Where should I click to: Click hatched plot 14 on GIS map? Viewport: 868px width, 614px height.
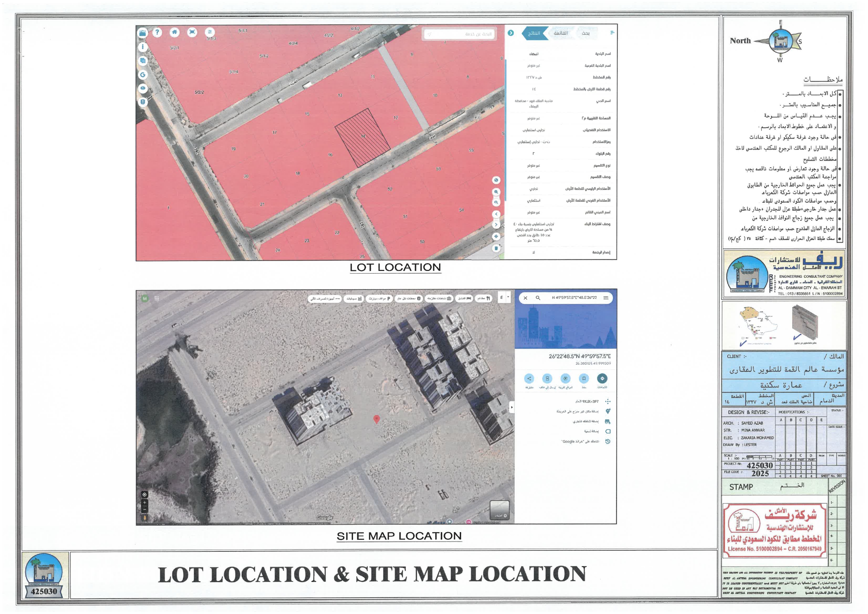[x=362, y=138]
